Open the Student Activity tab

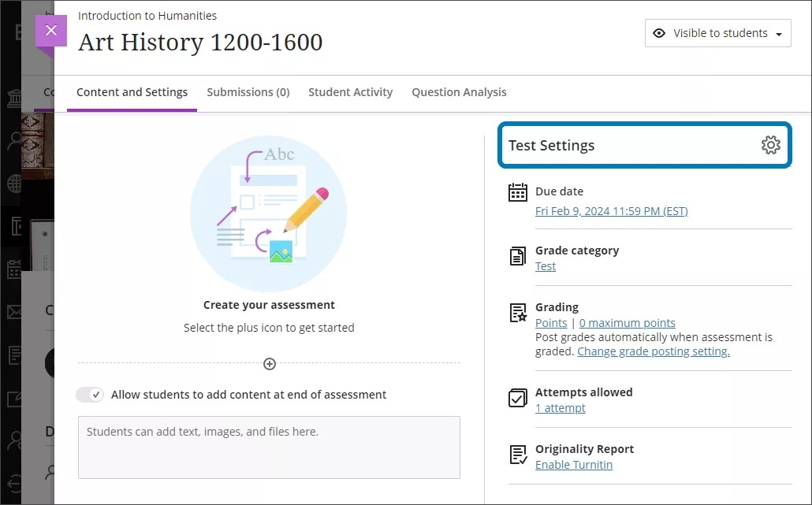[x=350, y=92]
